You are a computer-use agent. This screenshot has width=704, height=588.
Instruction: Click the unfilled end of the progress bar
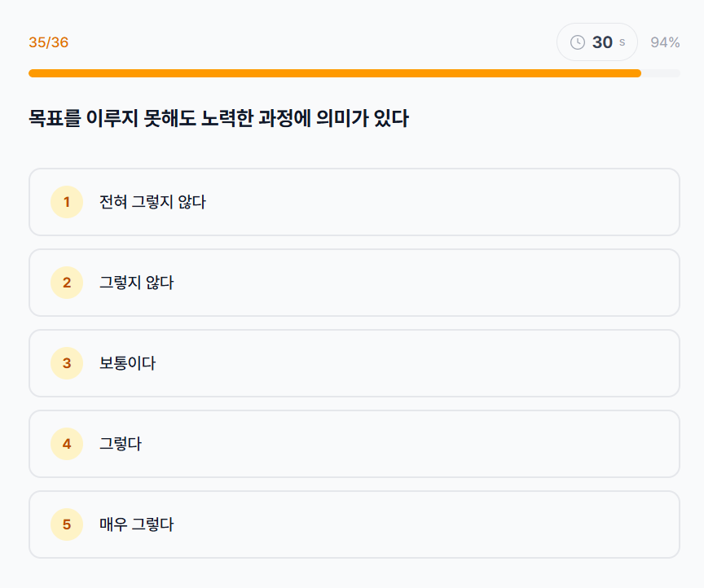tap(660, 72)
